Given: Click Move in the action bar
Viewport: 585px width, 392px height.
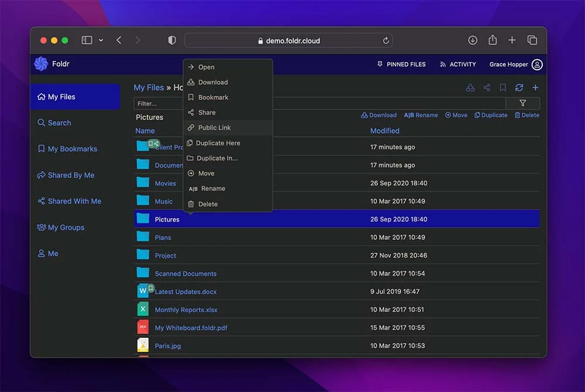Looking at the screenshot, I should pyautogui.click(x=456, y=115).
